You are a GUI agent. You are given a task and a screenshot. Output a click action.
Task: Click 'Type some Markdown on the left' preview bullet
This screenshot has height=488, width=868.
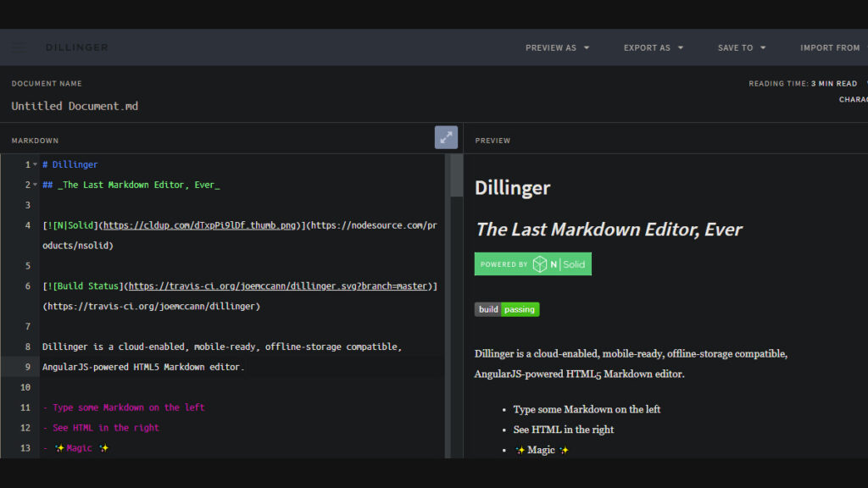point(587,409)
